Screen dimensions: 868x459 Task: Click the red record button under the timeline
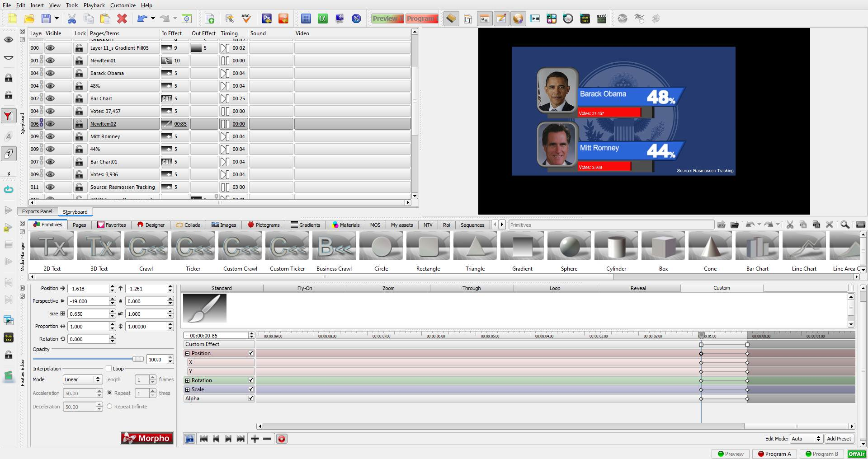click(x=282, y=439)
